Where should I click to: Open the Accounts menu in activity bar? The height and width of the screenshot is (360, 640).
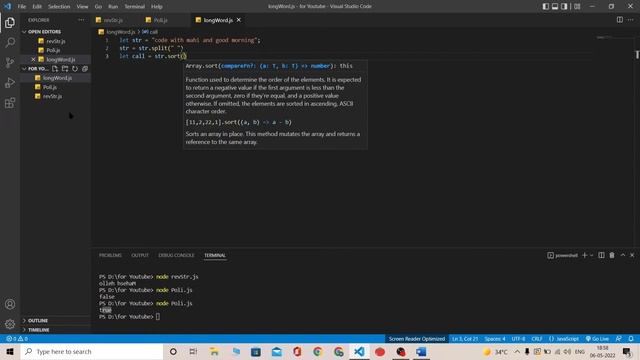[x=10, y=304]
